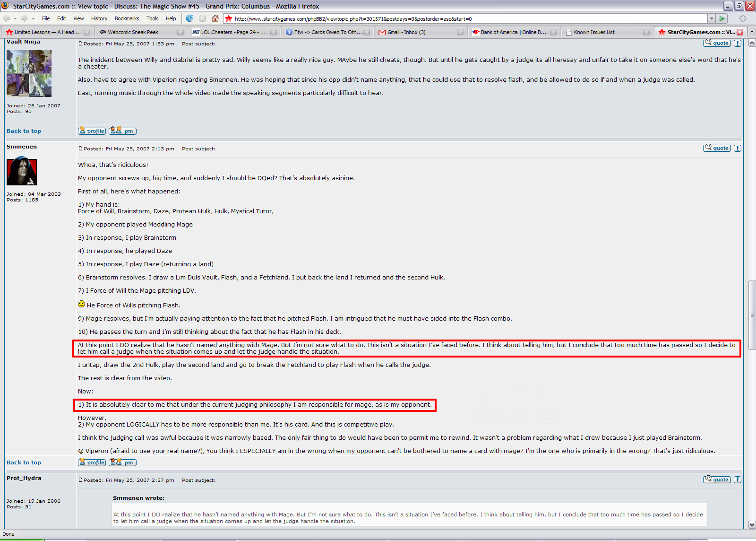756x541 pixels.
Task: Expand the list all tabs dropdown
Action: point(751,32)
